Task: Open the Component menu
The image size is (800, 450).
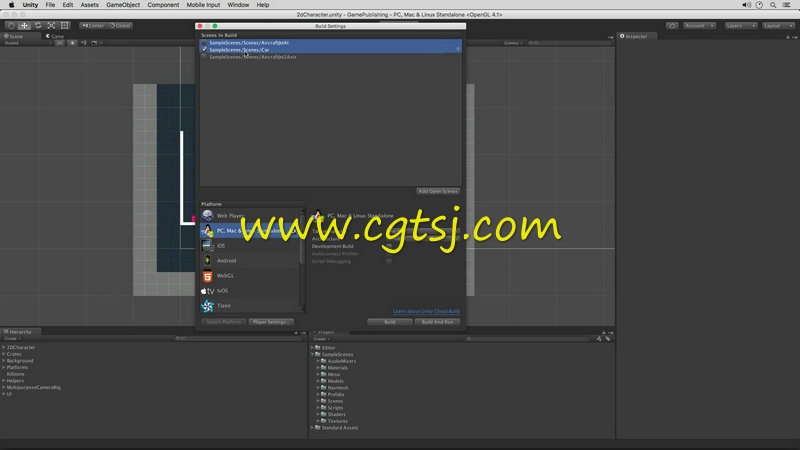Action: coord(163,5)
